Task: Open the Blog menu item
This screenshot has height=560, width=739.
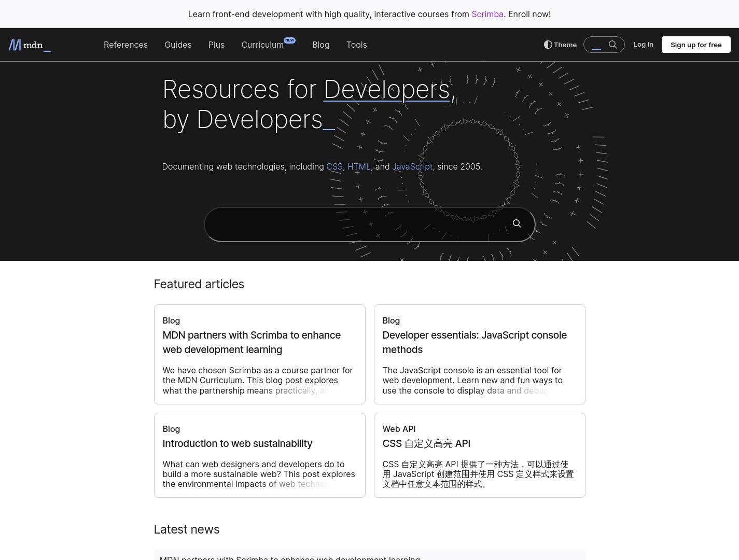Action: [321, 45]
